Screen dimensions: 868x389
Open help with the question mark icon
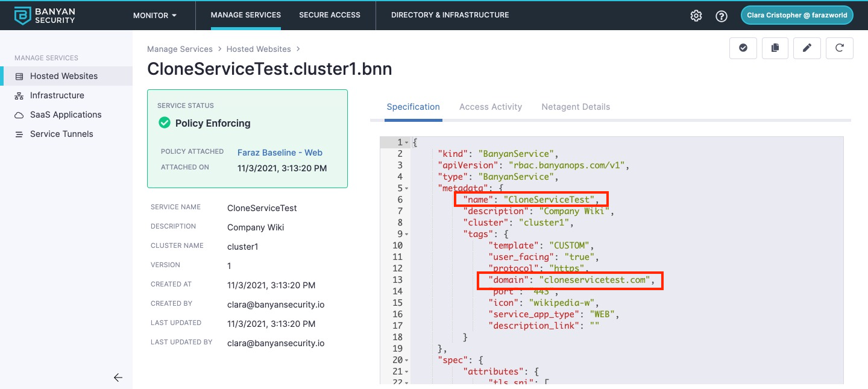722,16
